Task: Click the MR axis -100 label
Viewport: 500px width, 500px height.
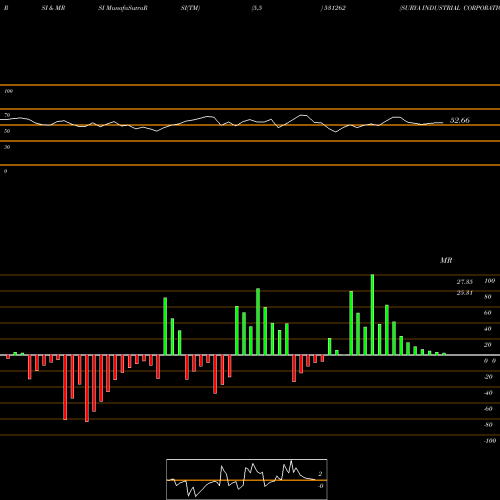Action: point(490,441)
